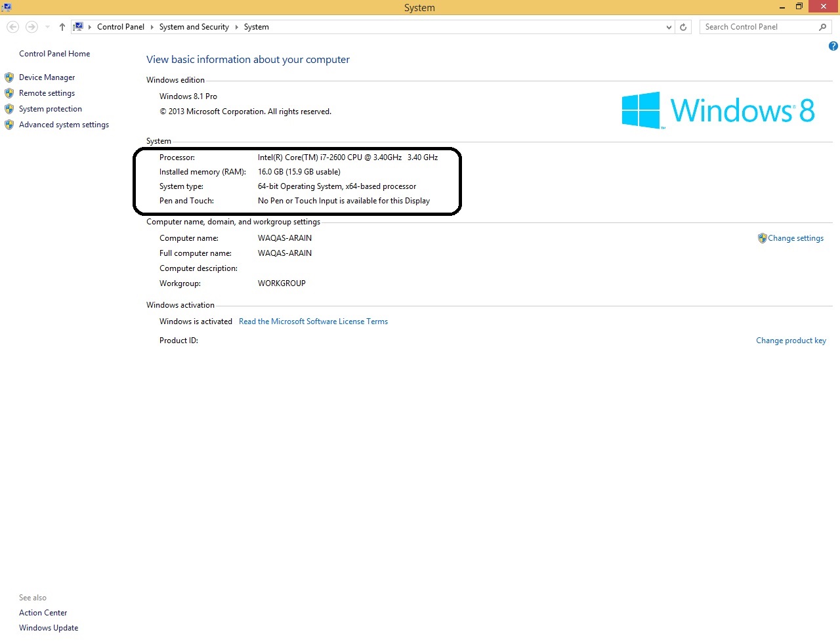Select the Windows 8.1 Pro edition text
Viewport: 840px width, 643px height.
point(188,96)
